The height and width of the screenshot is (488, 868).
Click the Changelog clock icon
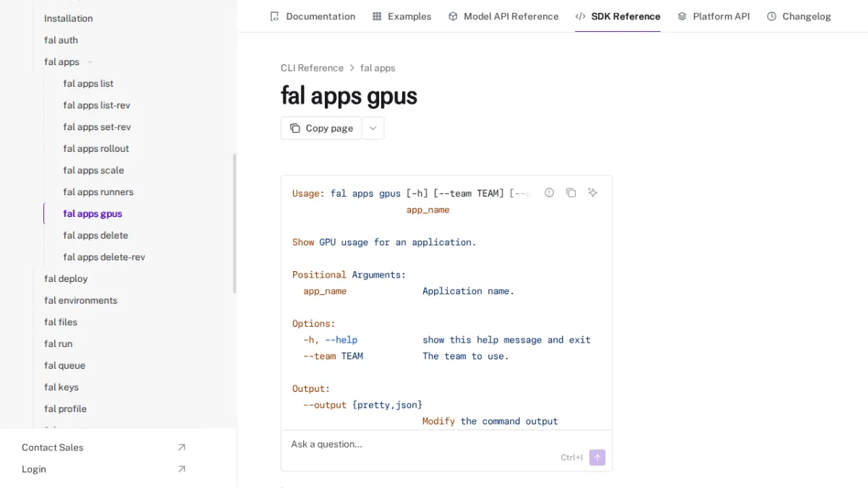(772, 16)
